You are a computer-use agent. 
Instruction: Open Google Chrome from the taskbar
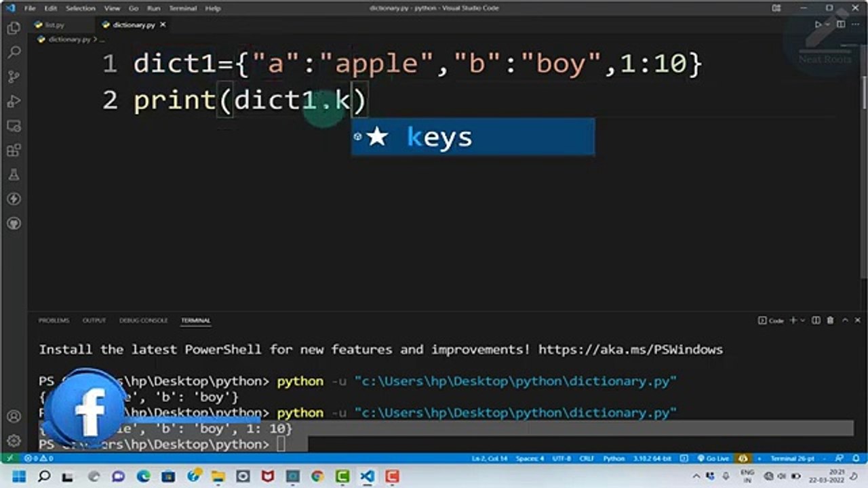318,476
